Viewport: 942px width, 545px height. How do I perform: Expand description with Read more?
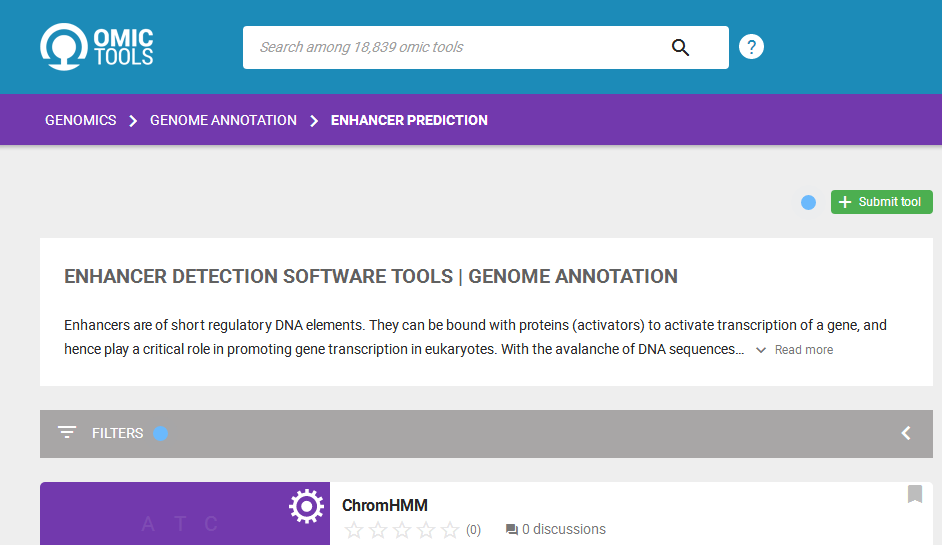[x=795, y=350]
